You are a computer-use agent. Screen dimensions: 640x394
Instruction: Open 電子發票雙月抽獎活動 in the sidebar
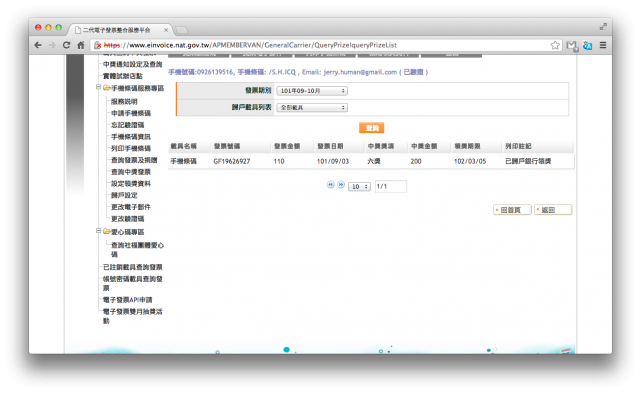click(x=132, y=316)
